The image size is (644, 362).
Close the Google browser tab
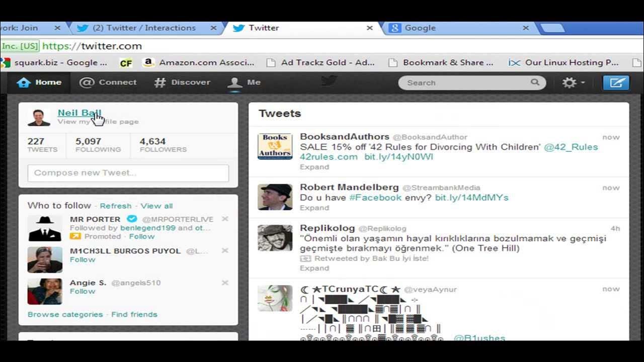(526, 28)
